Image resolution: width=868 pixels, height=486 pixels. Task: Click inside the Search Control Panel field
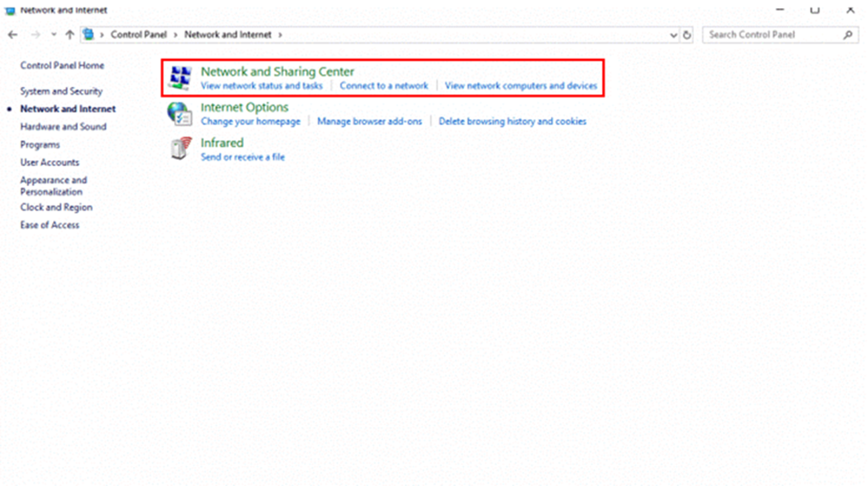click(771, 35)
